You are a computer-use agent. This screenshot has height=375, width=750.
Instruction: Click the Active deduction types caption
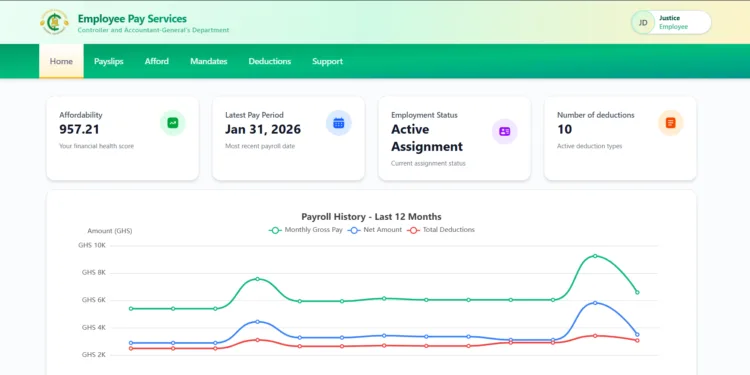click(x=590, y=146)
